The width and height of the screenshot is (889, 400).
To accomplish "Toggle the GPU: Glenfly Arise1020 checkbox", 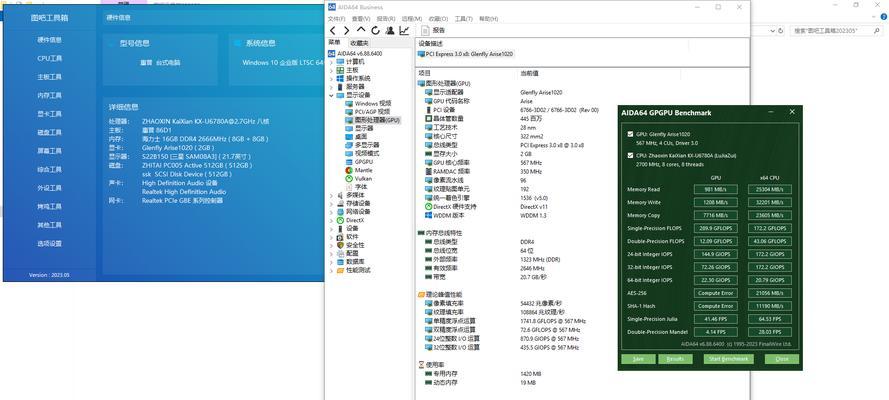I will pyautogui.click(x=631, y=134).
